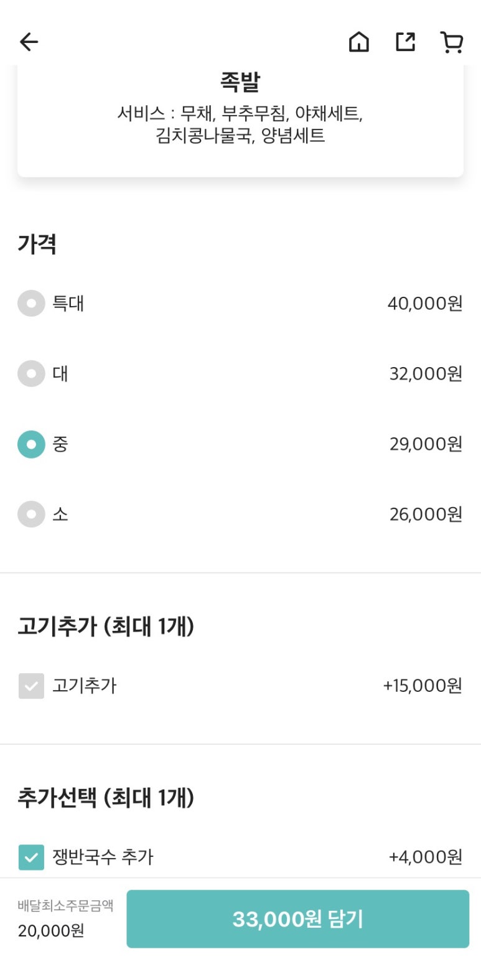Uncheck the 쟁반국수 추가 checkbox
Viewport: 481px width, 980px height.
[31, 857]
